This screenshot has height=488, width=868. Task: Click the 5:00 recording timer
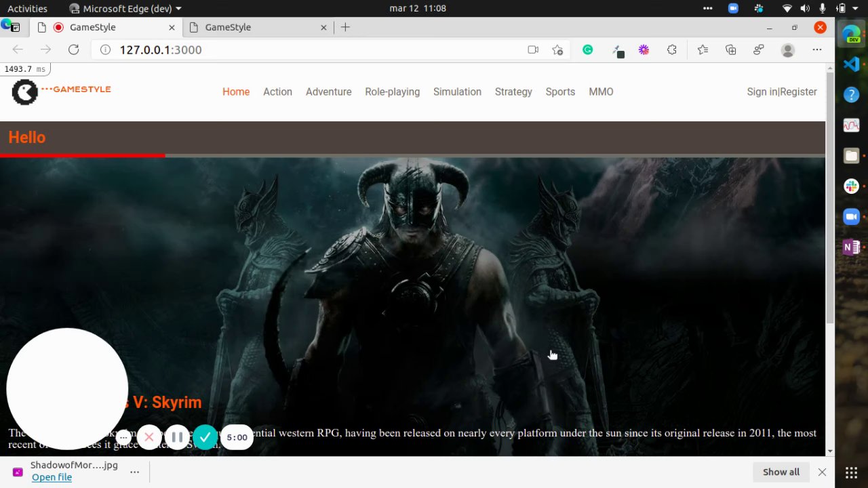pyautogui.click(x=237, y=437)
